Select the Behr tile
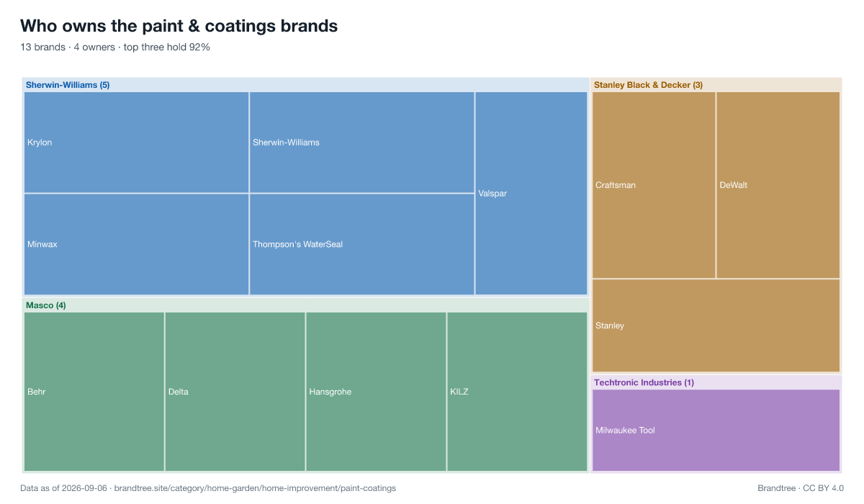 94,392
